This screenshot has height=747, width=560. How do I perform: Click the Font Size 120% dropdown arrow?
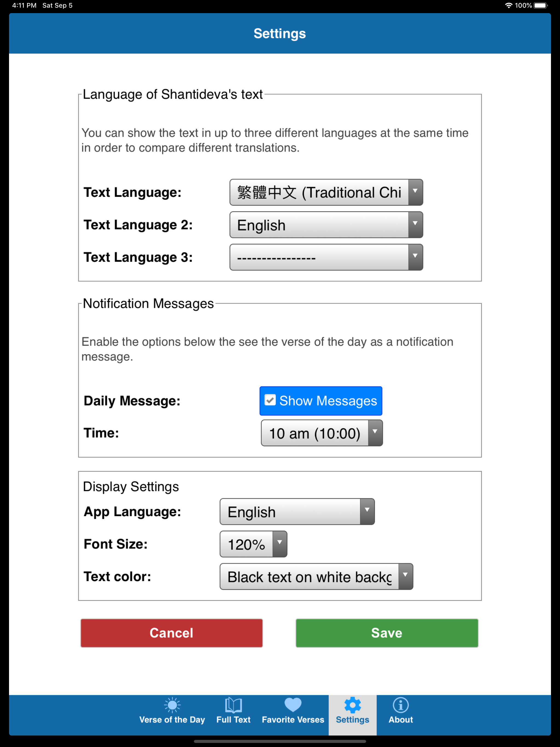click(x=280, y=544)
